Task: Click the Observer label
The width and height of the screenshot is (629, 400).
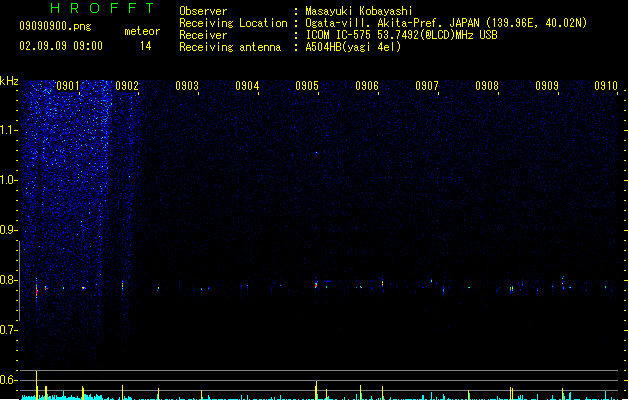Action: (203, 11)
